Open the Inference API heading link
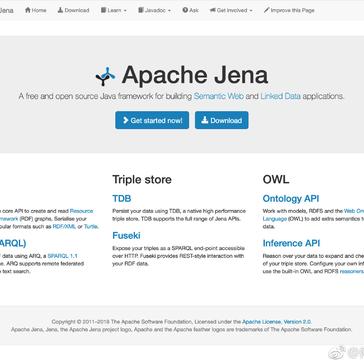 click(291, 243)
